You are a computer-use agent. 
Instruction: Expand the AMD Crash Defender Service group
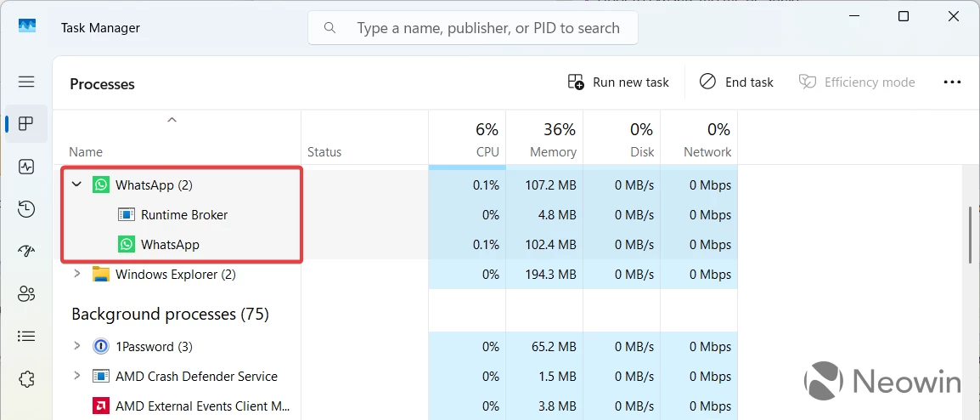[x=77, y=376]
